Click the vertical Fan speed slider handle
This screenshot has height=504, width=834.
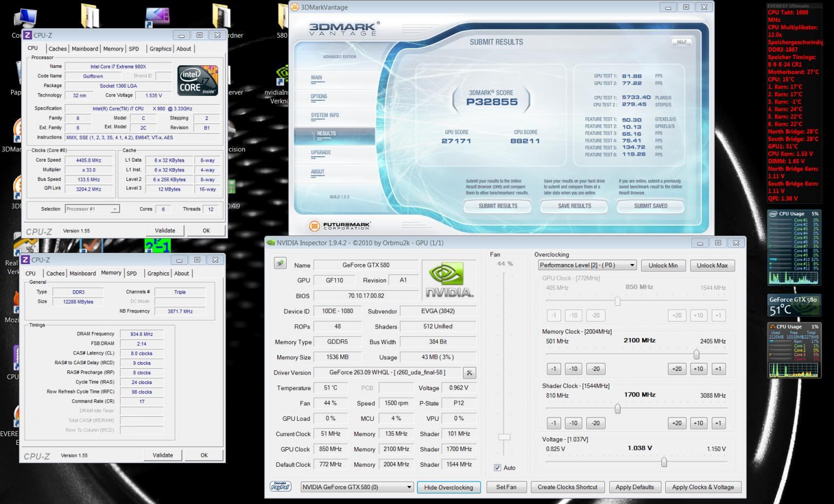pyautogui.click(x=504, y=437)
